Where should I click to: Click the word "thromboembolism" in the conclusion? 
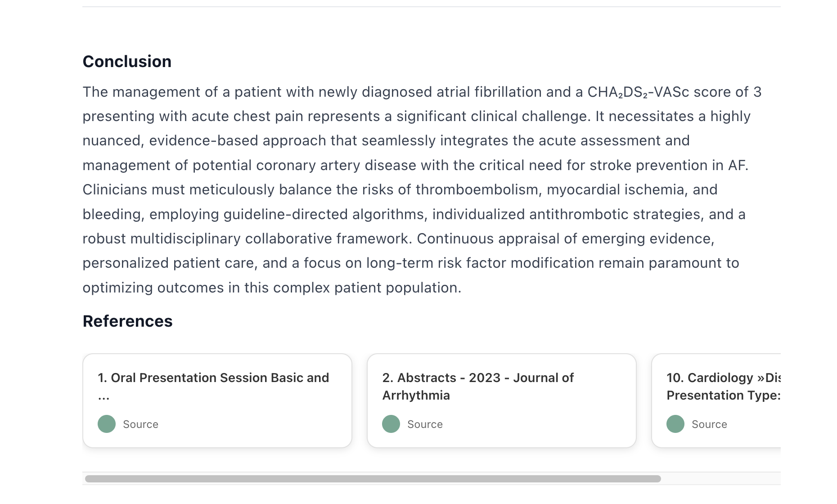pos(477,189)
